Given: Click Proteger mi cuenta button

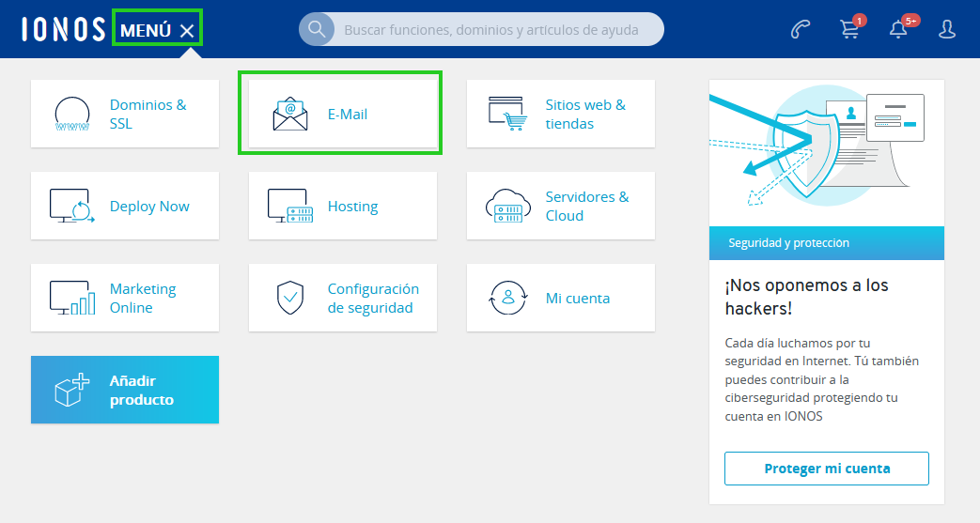Looking at the screenshot, I should coord(826,469).
